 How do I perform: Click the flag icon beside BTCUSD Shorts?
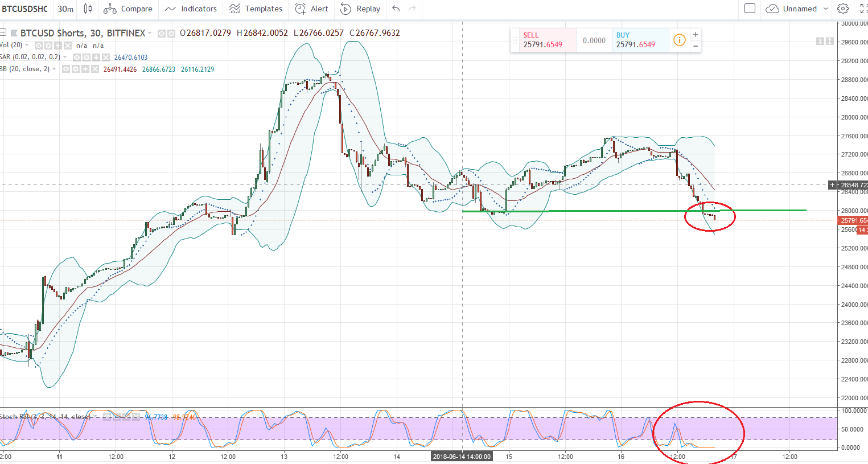[14, 33]
